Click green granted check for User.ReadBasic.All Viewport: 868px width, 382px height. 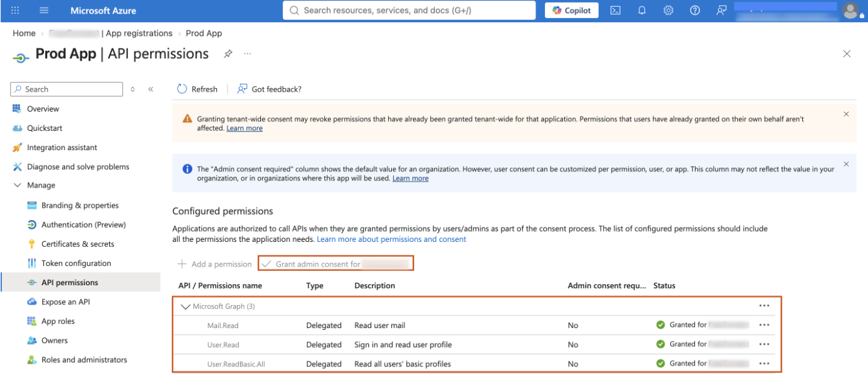click(660, 363)
